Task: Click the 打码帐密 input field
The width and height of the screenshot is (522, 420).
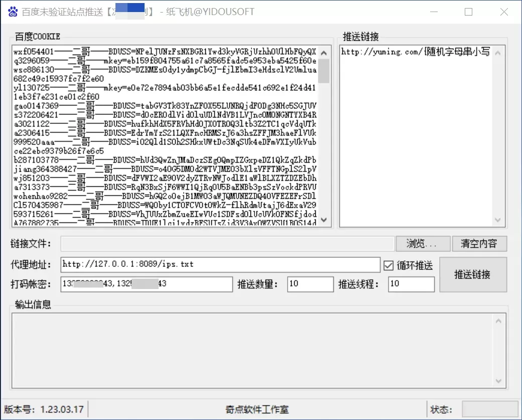Action: (x=147, y=284)
